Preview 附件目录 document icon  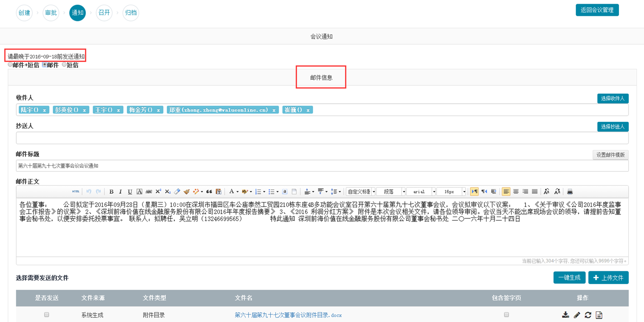click(x=599, y=315)
